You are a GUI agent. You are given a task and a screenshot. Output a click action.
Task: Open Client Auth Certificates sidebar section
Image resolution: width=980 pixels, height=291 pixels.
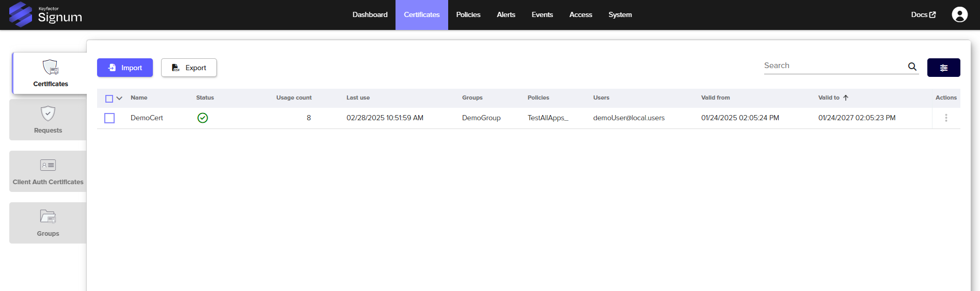48,171
